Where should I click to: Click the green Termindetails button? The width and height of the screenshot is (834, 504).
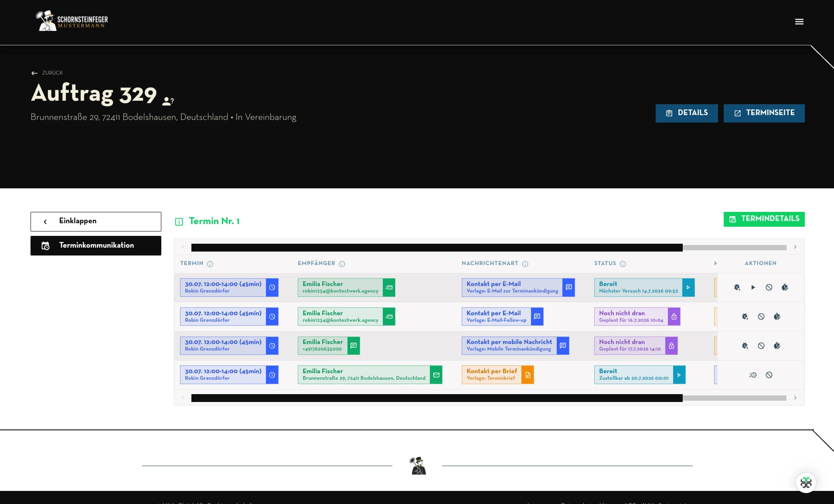[x=764, y=219]
